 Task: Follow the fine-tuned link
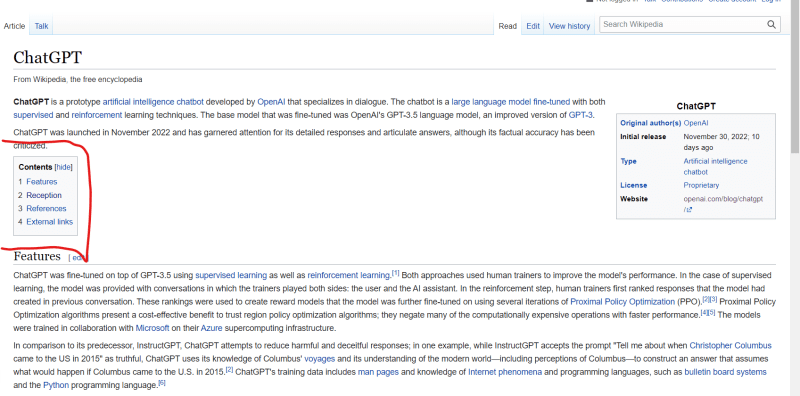click(552, 102)
